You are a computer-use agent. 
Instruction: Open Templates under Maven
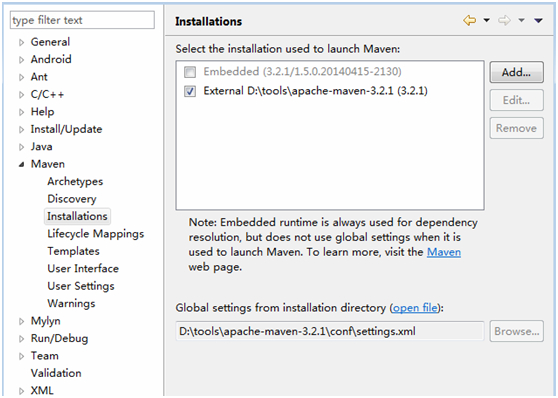tap(73, 251)
